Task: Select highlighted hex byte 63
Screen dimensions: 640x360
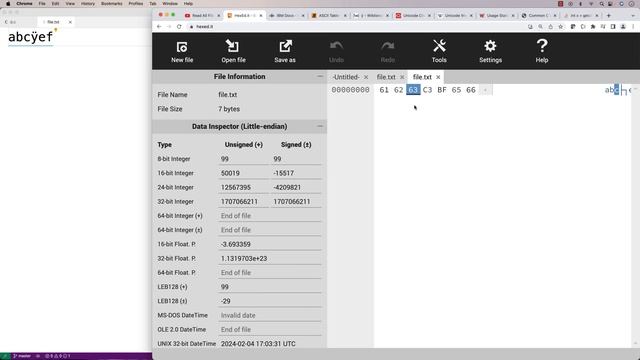Action: [x=413, y=90]
